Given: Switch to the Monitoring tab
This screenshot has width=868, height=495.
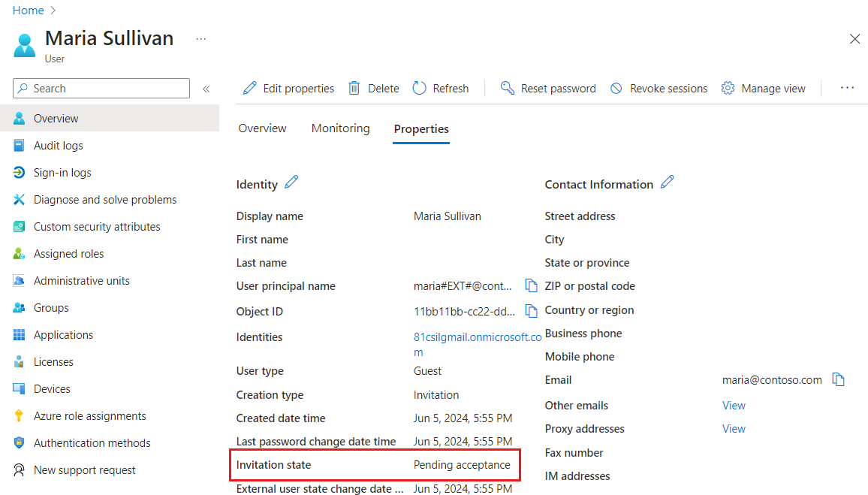Looking at the screenshot, I should 340,128.
